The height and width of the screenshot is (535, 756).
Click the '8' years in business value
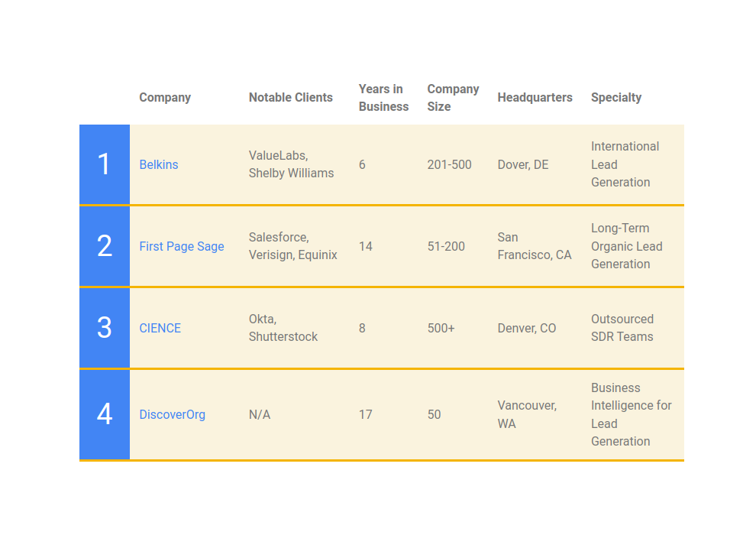[x=362, y=328]
